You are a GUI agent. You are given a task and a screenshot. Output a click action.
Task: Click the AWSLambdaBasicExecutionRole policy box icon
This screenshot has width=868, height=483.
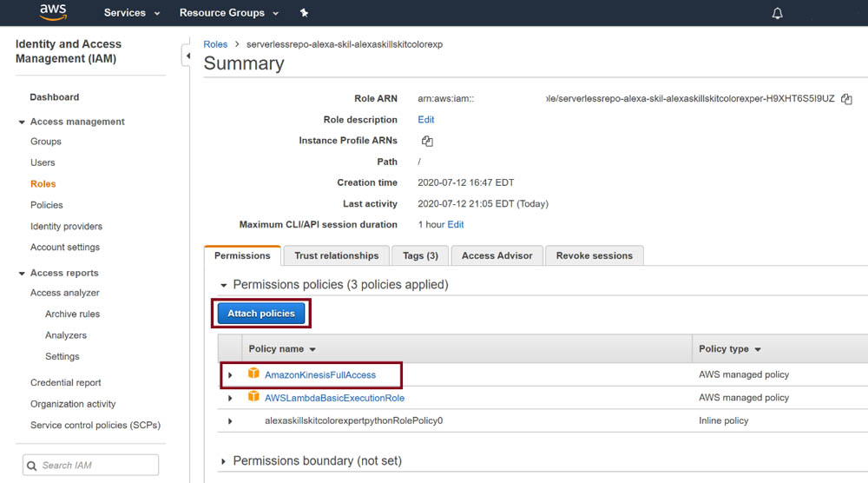pyautogui.click(x=253, y=397)
